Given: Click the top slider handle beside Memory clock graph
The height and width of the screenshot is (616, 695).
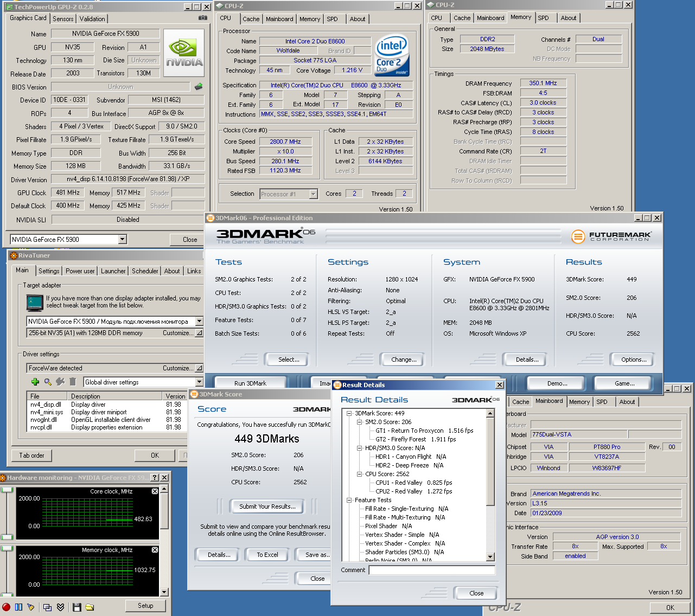Looking at the screenshot, I should pyautogui.click(x=7, y=549).
